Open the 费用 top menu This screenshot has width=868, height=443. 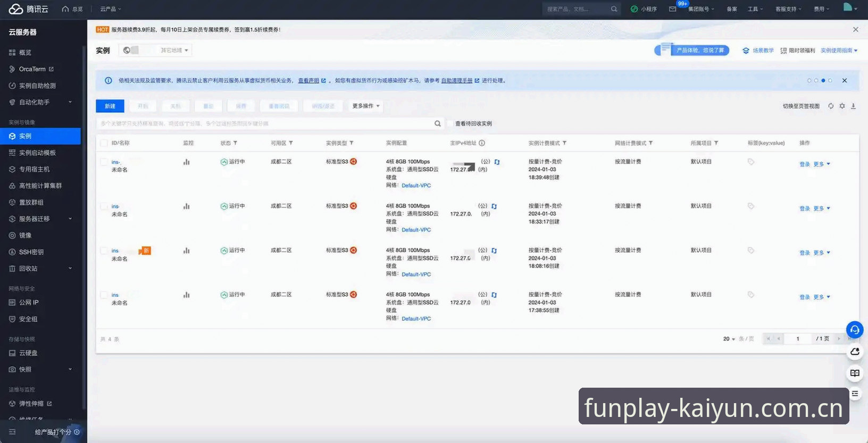click(x=821, y=9)
